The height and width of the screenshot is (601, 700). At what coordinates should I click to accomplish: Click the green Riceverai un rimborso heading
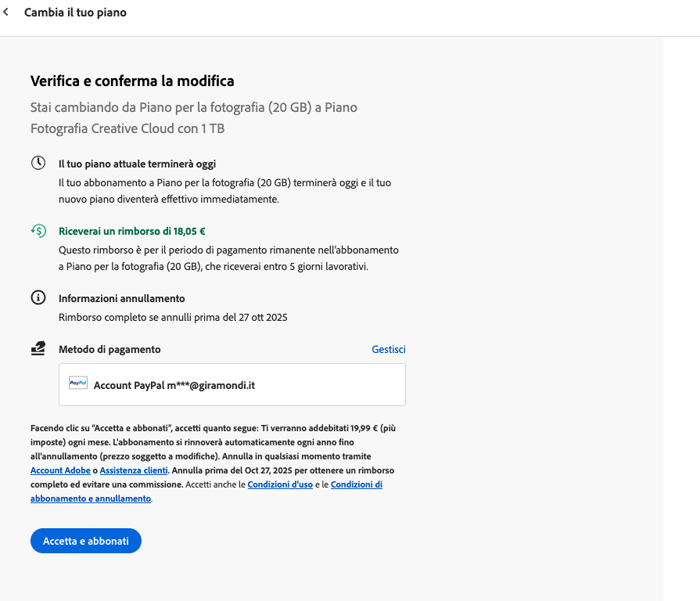pos(132,231)
